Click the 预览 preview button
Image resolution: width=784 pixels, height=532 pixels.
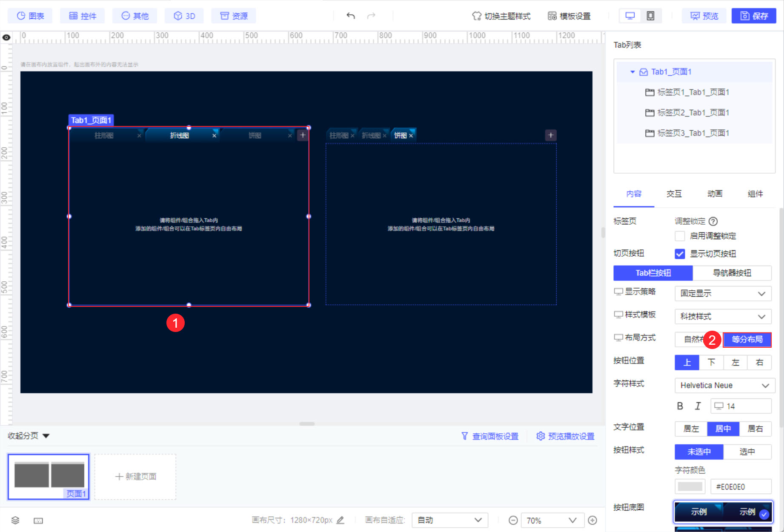704,16
